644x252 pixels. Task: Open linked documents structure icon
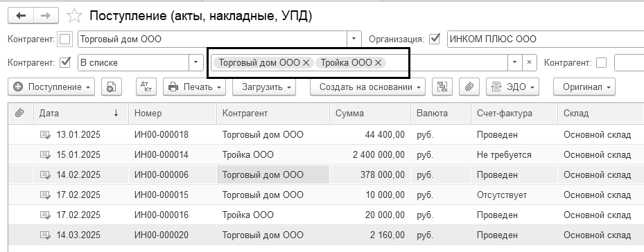coord(442,87)
